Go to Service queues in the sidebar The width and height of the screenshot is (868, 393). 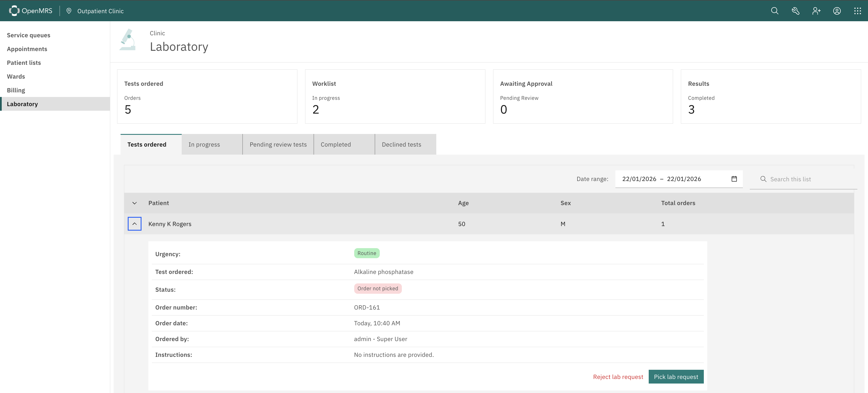[x=29, y=35]
